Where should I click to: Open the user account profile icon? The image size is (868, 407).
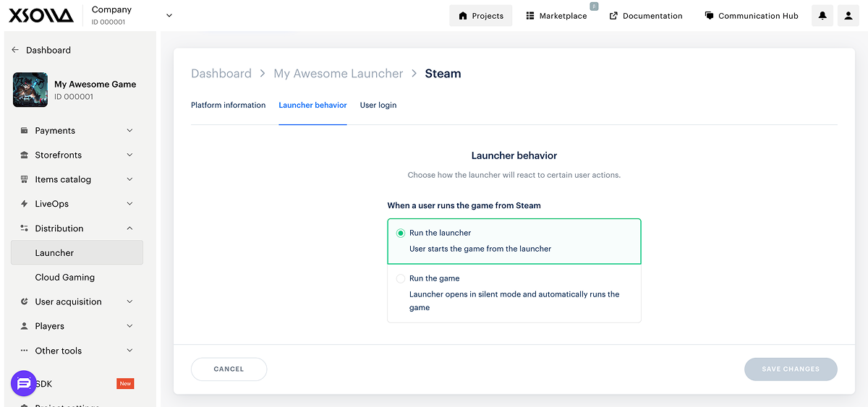848,16
